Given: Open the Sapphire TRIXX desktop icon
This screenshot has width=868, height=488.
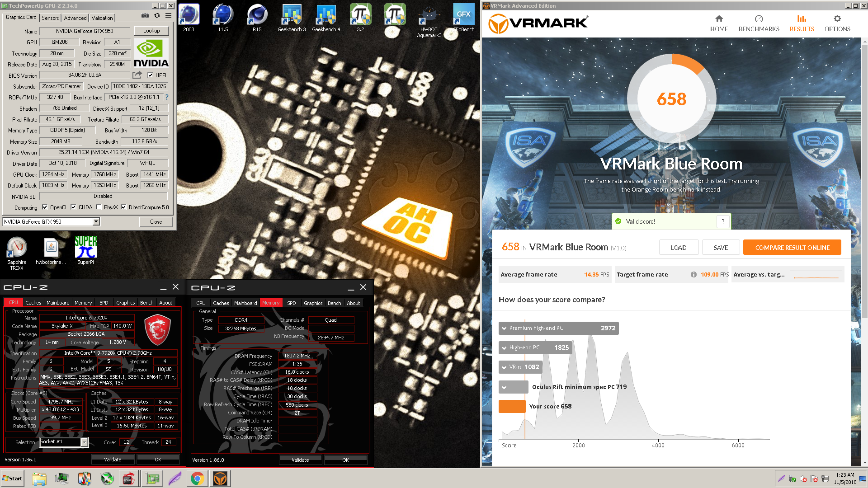Looking at the screenshot, I should point(17,253).
